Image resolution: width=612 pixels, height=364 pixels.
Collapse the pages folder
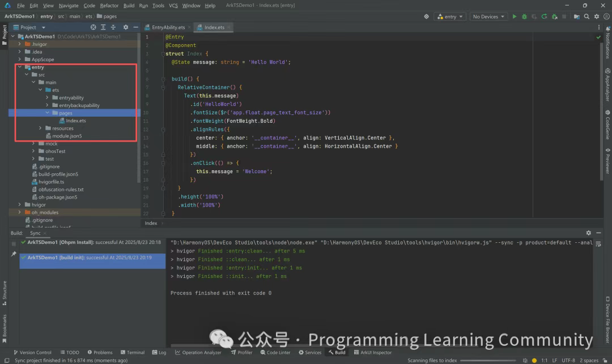(47, 113)
